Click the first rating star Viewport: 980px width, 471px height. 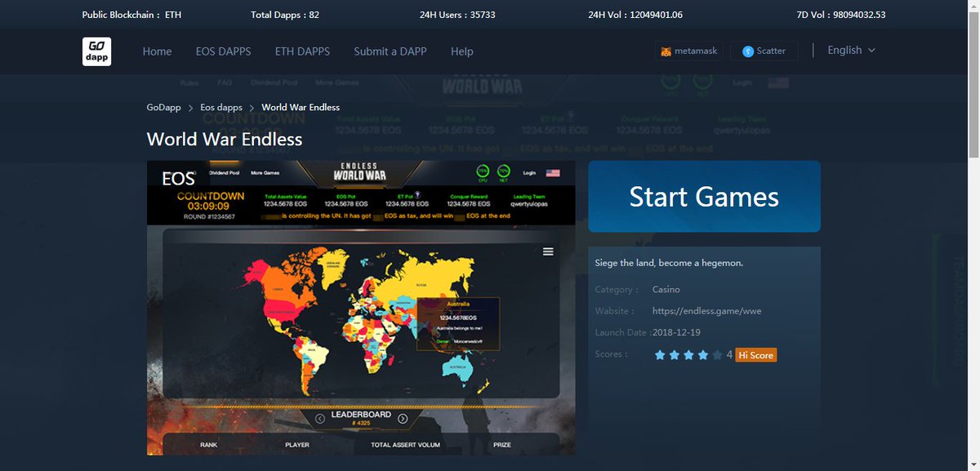coord(660,355)
